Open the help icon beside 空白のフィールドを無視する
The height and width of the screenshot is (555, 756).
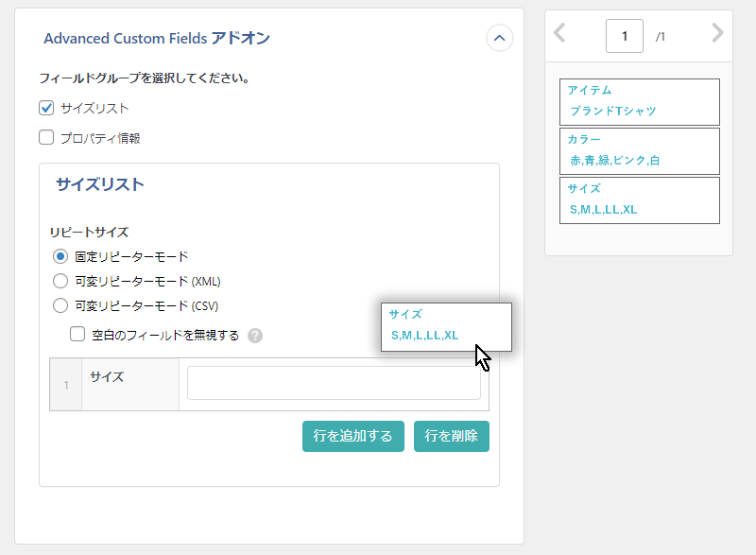(255, 335)
